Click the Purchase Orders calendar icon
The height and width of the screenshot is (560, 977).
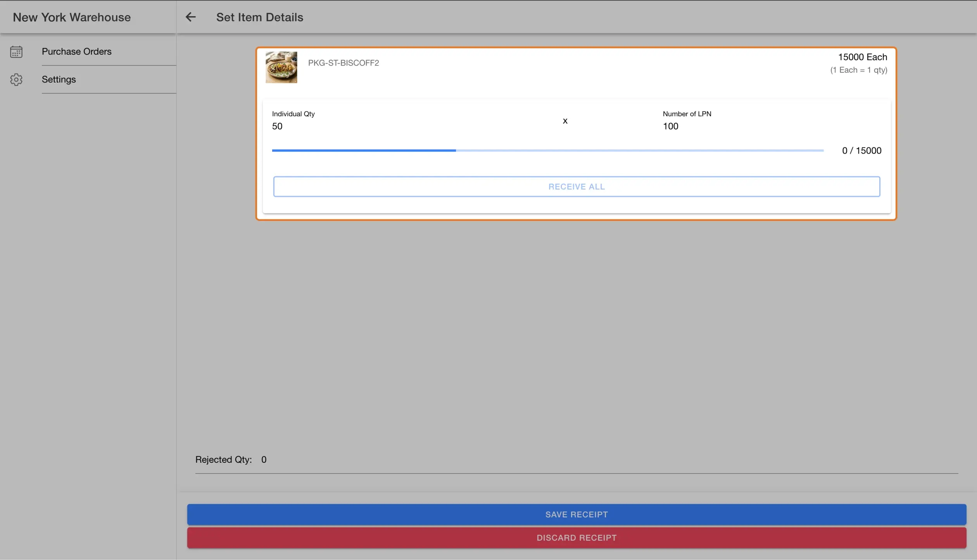pos(16,52)
